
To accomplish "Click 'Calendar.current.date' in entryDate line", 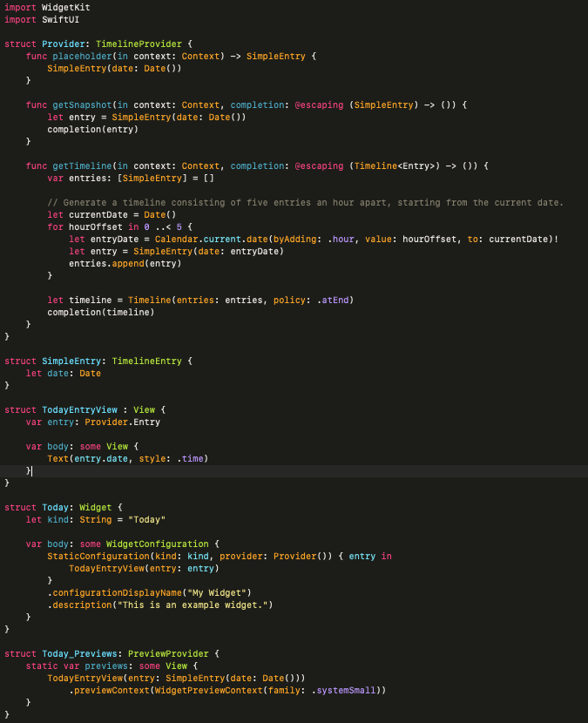I will (211, 240).
